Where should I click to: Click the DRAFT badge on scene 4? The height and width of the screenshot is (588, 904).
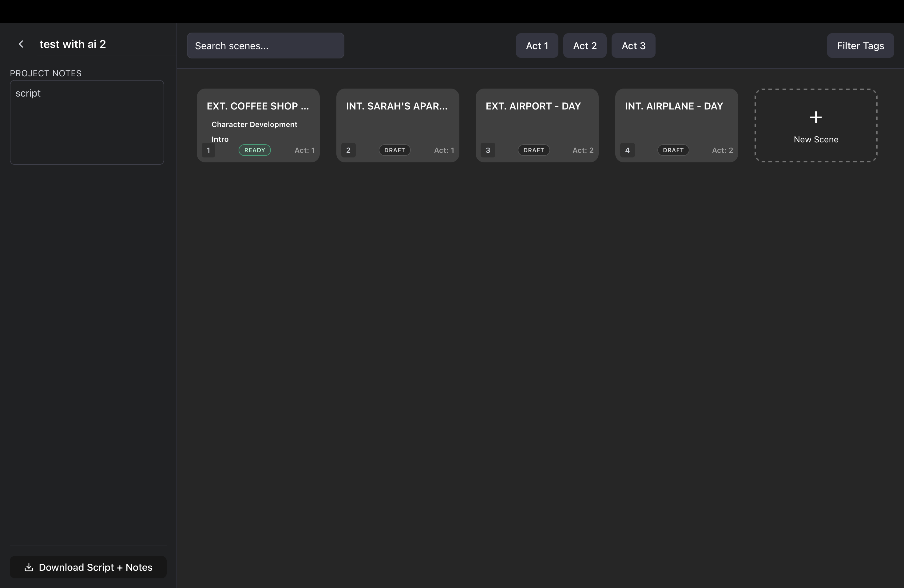pyautogui.click(x=673, y=150)
